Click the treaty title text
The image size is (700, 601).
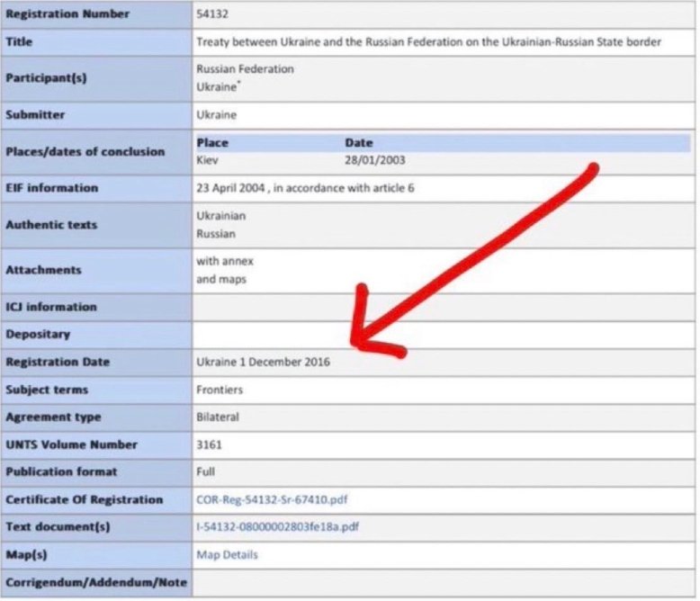[x=428, y=42]
